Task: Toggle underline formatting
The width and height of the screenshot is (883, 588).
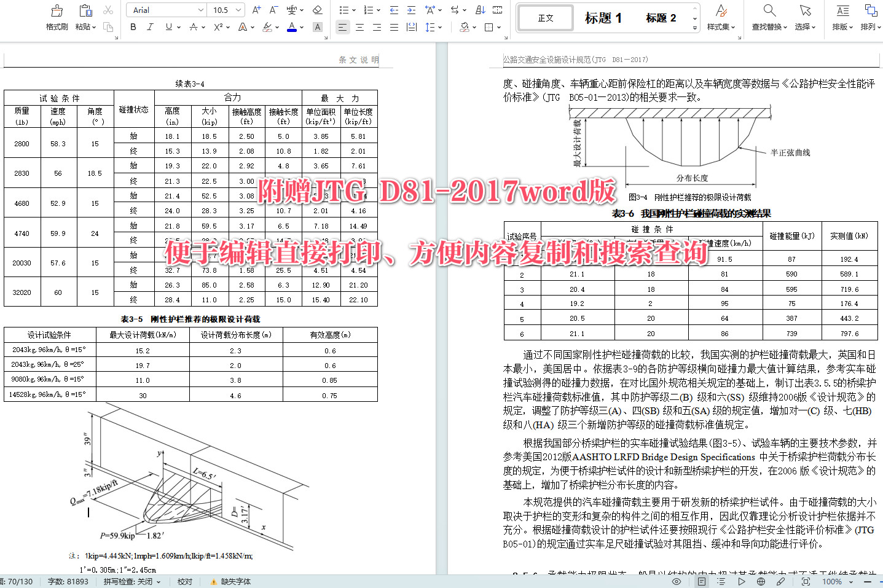Action: coord(167,28)
